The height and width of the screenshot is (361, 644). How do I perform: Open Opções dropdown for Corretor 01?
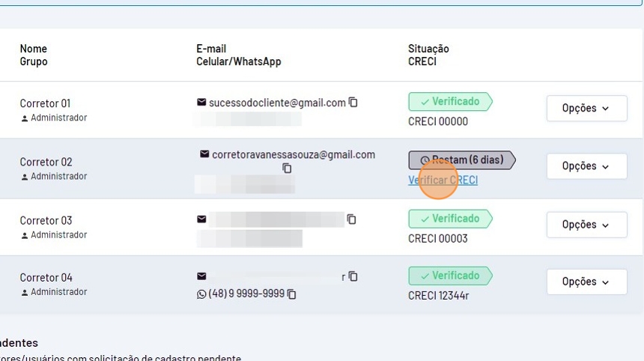click(586, 109)
